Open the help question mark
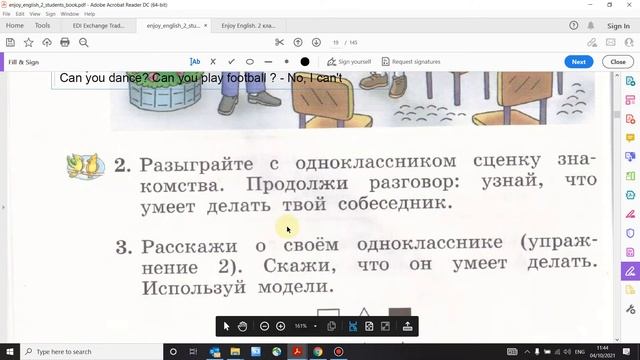Viewport: 640px width, 360px height. pos(573,25)
